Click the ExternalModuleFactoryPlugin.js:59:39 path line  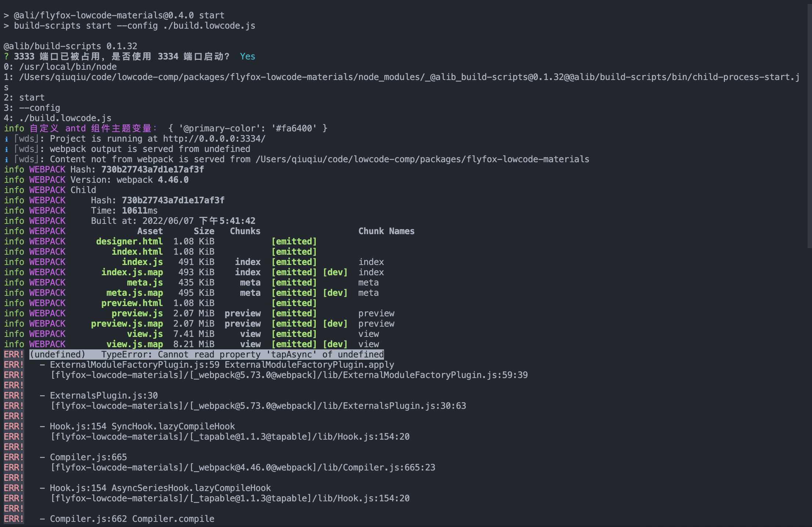pyautogui.click(x=289, y=375)
